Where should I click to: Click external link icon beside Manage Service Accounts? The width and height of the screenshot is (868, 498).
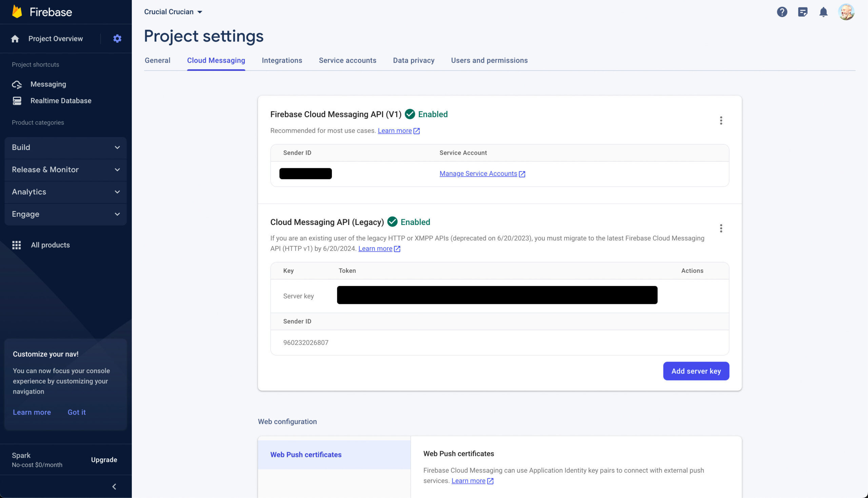522,174
